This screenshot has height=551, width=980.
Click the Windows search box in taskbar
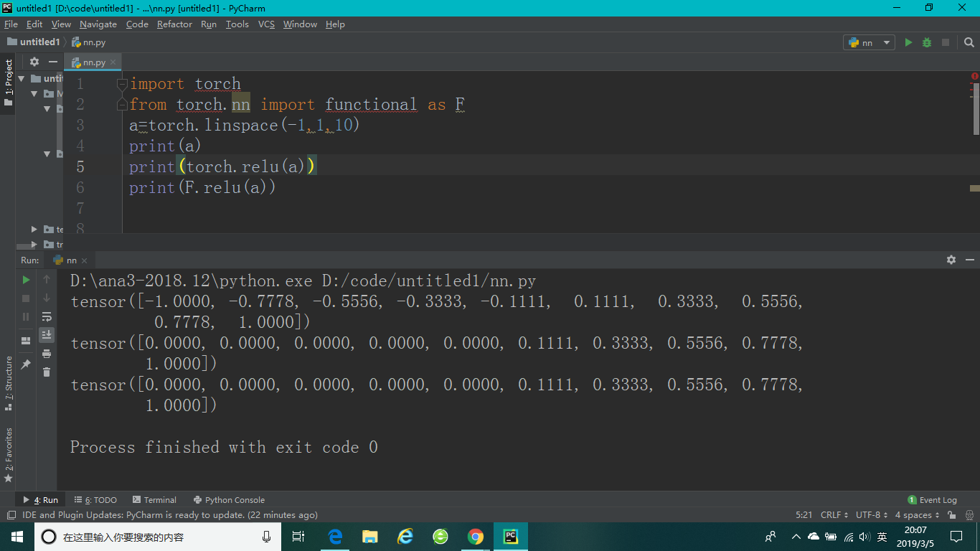(x=158, y=537)
